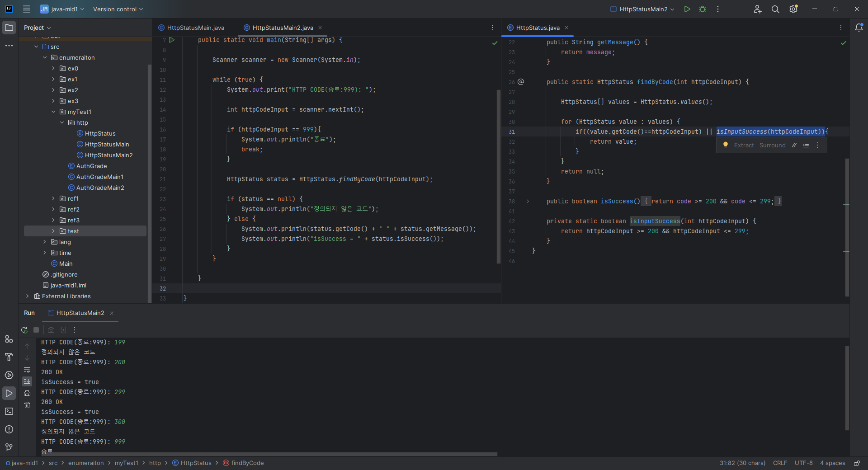This screenshot has height=470, width=868.
Task: Print the console output
Action: click(x=27, y=393)
